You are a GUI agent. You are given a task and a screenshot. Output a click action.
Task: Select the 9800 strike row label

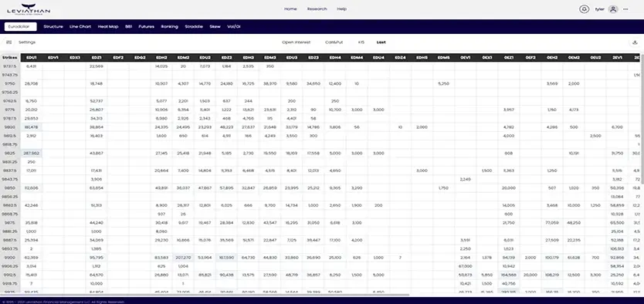pyautogui.click(x=9, y=127)
